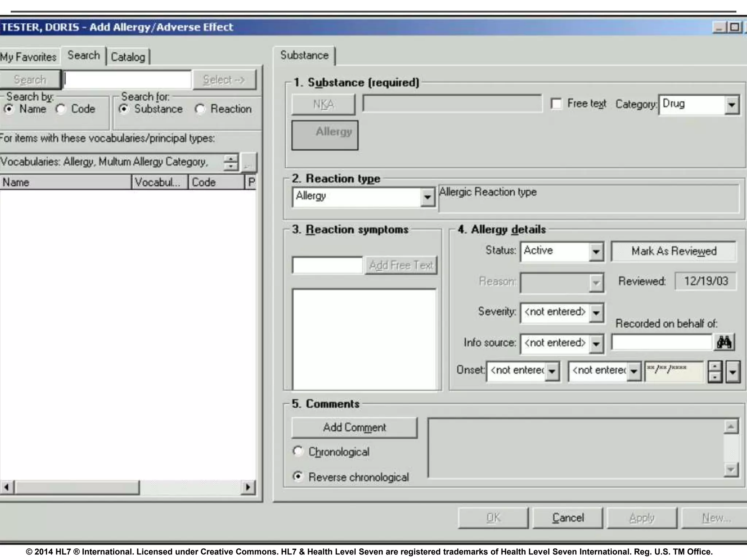Click the Mark As Reviewed button

click(673, 251)
